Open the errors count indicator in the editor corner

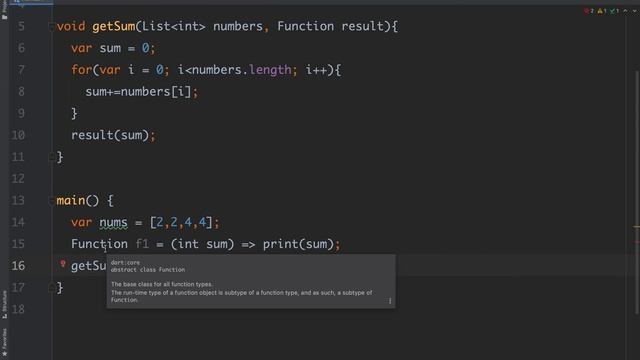[x=589, y=11]
